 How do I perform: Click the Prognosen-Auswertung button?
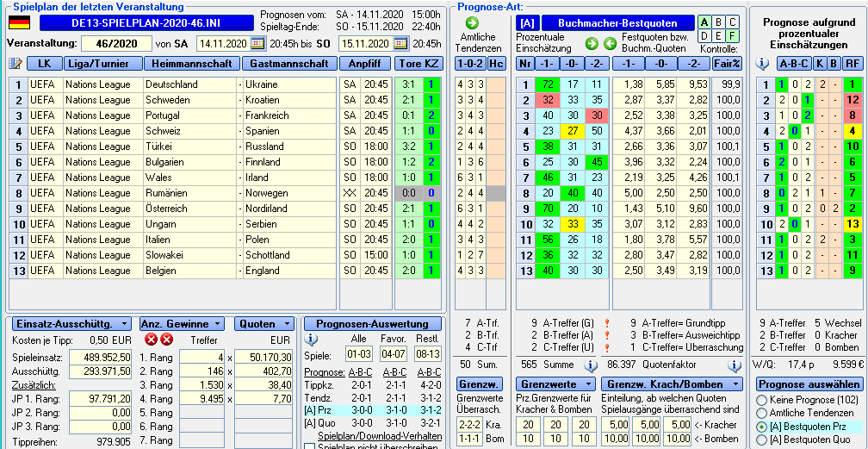tap(373, 324)
